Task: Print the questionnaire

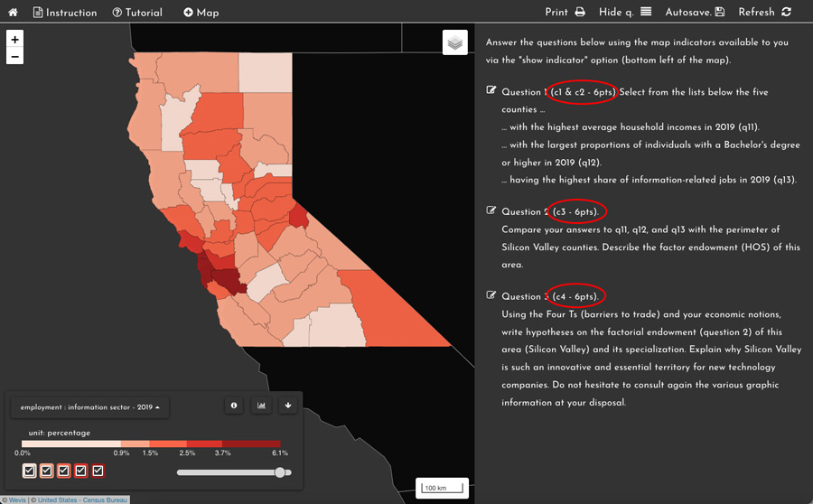Action: [x=565, y=12]
